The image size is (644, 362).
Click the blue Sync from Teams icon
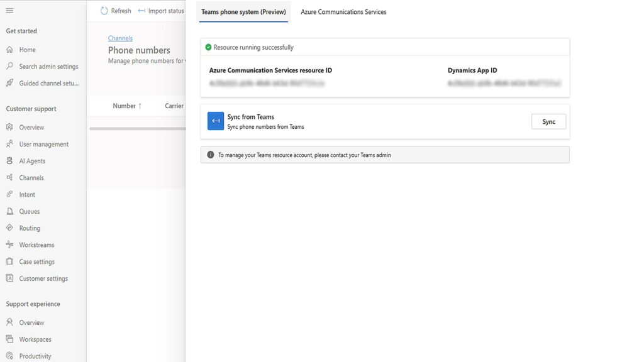[x=216, y=121]
